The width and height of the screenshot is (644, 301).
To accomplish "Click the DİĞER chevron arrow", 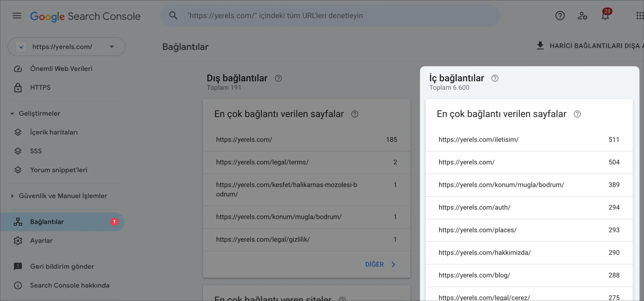I will click(x=393, y=264).
